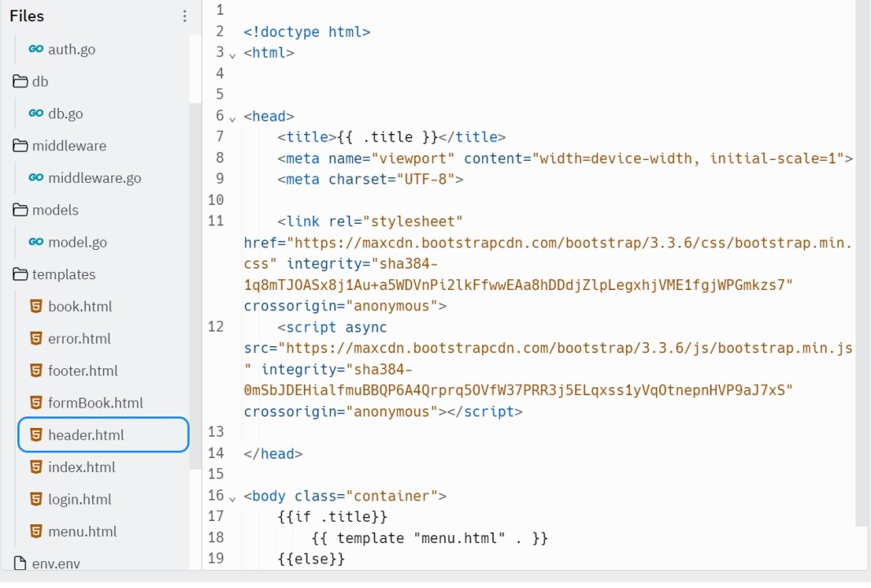Click the Go icon beside model.go
This screenshot has height=588, width=871.
[36, 242]
